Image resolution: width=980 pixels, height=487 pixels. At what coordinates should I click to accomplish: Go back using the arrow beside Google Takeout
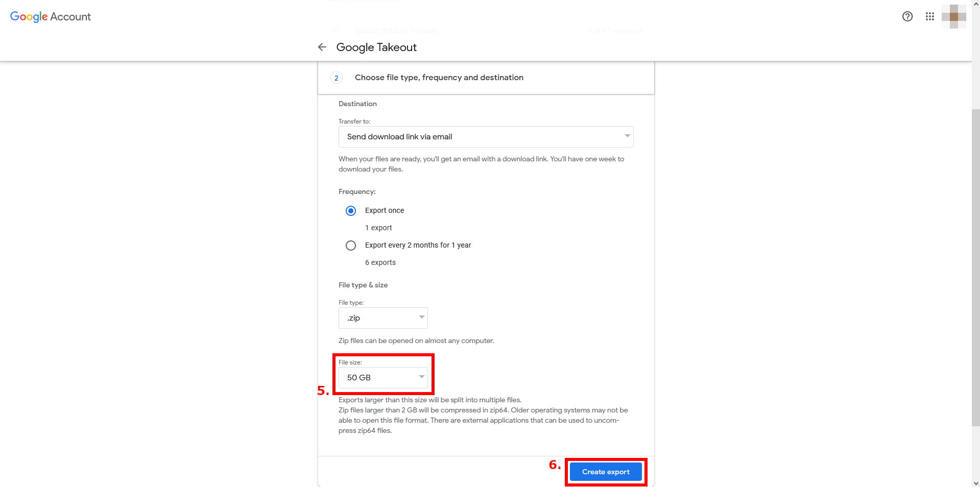click(x=322, y=47)
